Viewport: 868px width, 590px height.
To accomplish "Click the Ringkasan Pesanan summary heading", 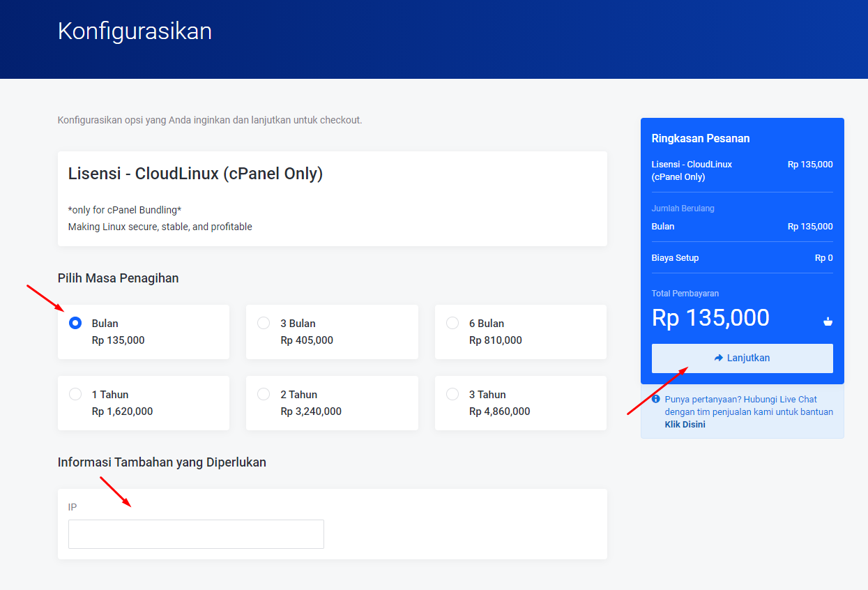I will tap(700, 138).
